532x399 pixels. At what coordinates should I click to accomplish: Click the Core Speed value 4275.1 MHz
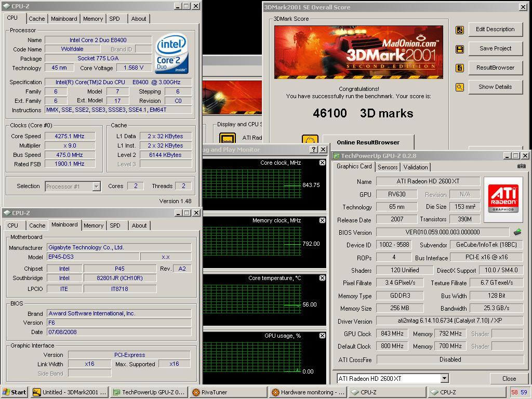(70, 136)
